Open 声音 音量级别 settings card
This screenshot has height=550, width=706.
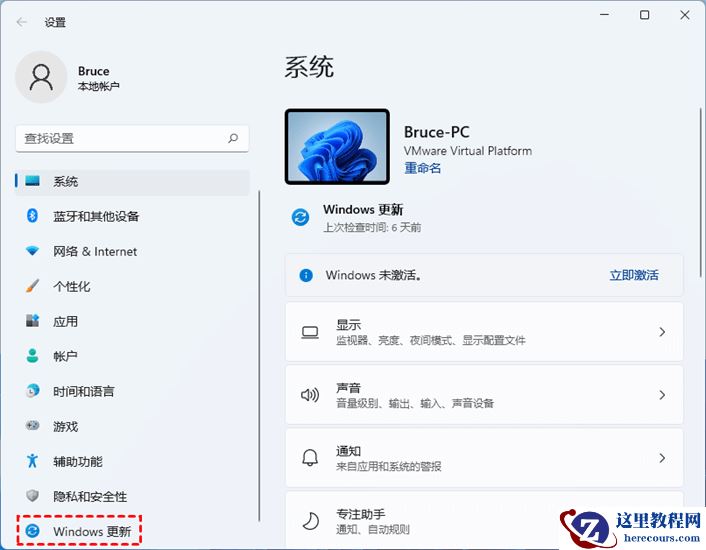tap(484, 395)
